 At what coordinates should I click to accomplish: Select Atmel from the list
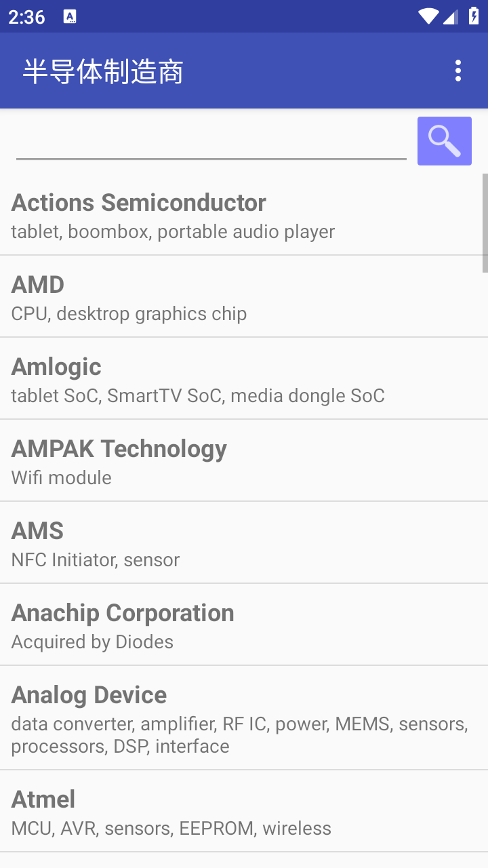click(x=244, y=812)
